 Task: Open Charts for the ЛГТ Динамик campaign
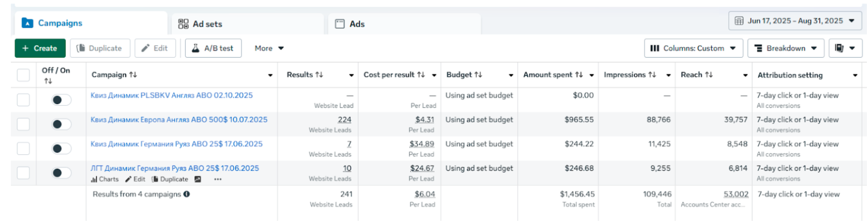tap(105, 179)
